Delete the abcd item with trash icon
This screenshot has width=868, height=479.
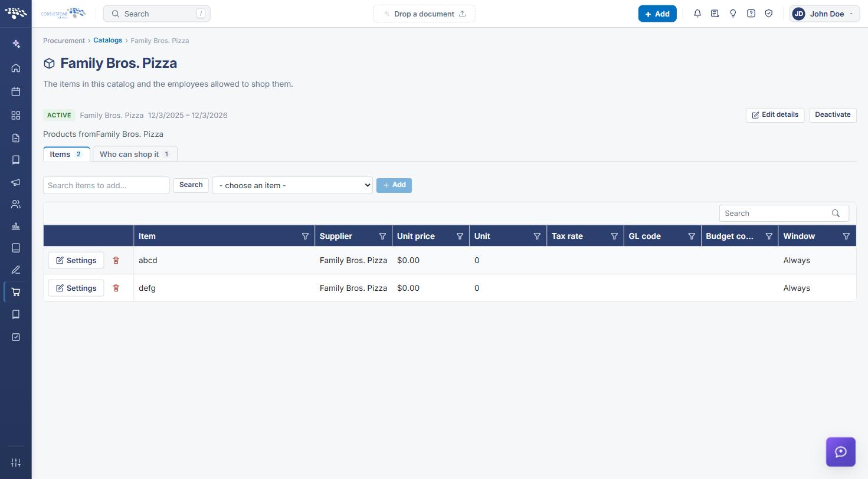pos(116,260)
